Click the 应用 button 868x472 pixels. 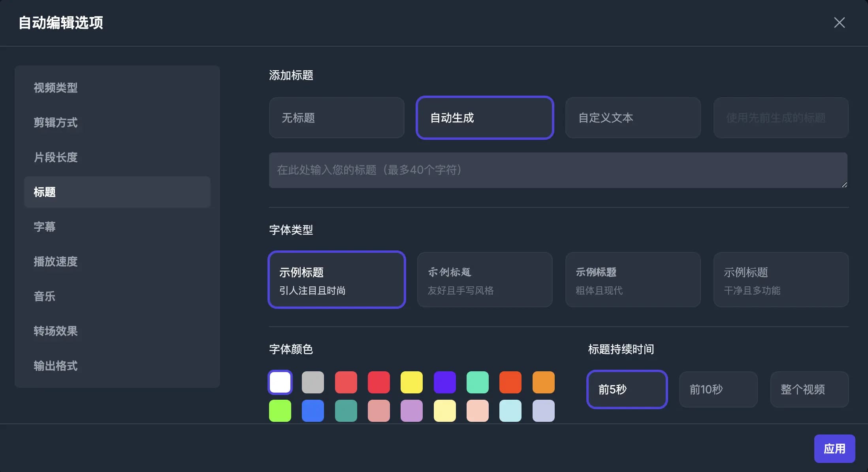[x=834, y=448]
